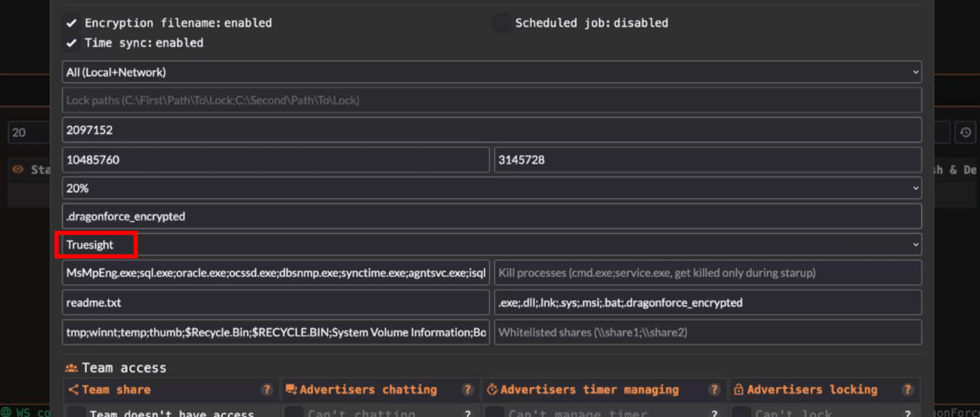
Task: Expand the 20% percentage dropdown
Action: click(492, 187)
